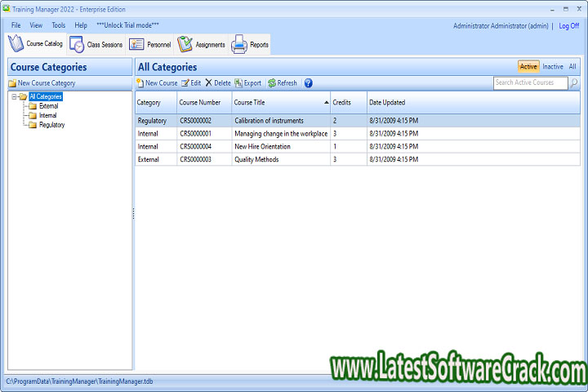Click course number CRS0000001
The width and height of the screenshot is (588, 392).
(x=196, y=134)
